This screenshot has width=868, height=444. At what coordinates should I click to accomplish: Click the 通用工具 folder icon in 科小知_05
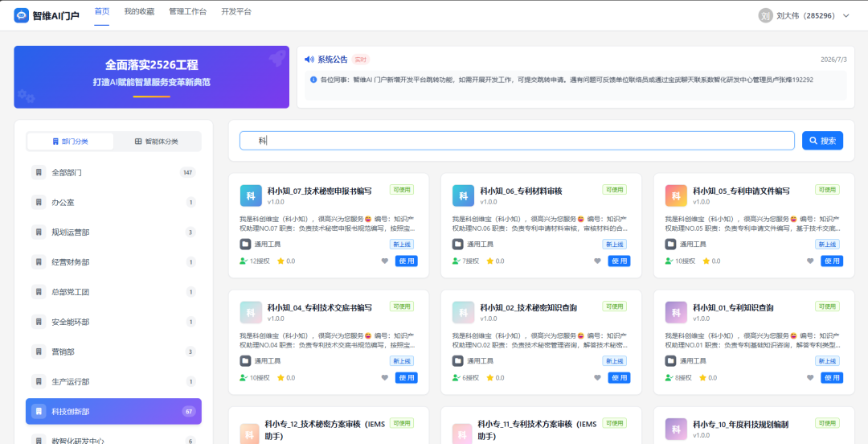pos(670,244)
